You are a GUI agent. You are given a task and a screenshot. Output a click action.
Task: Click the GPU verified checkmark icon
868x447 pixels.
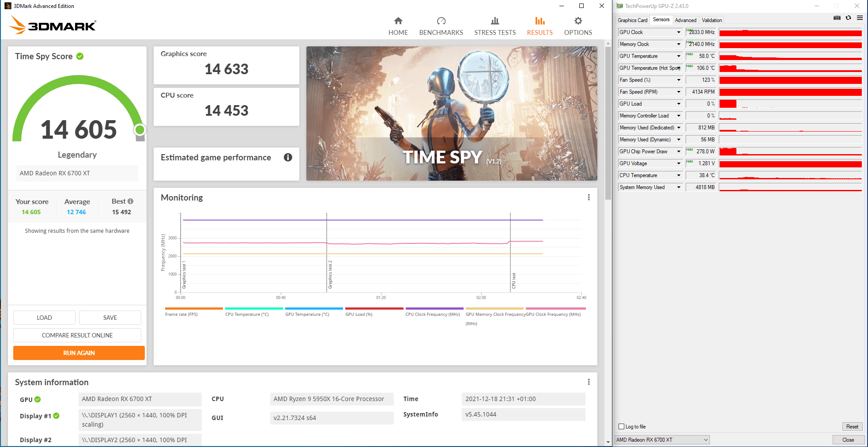(x=38, y=399)
